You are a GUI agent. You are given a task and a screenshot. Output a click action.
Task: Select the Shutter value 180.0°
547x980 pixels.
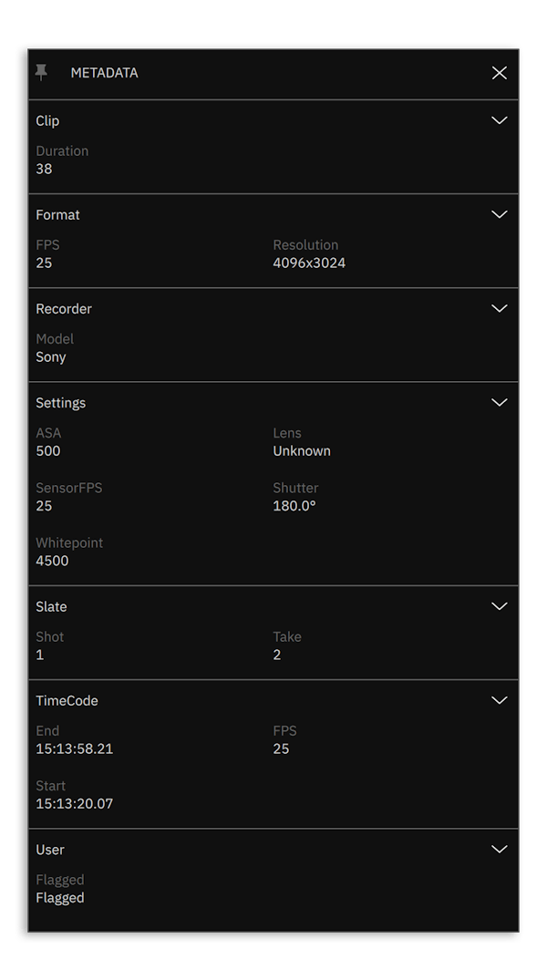tap(294, 506)
